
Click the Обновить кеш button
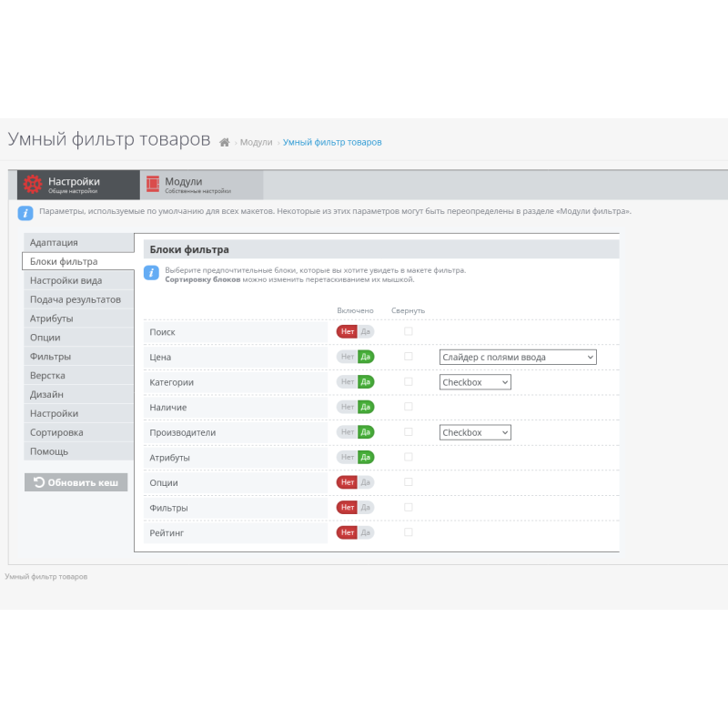pos(76,481)
